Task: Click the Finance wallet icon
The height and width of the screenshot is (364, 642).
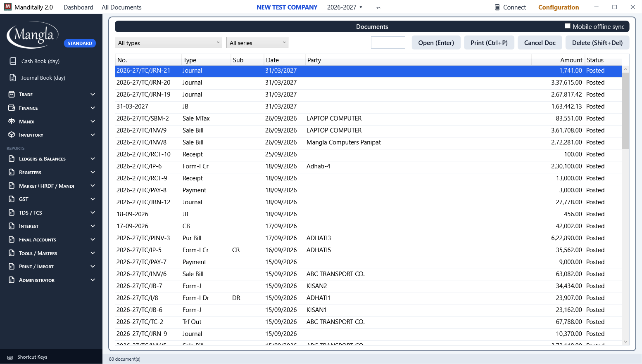Action: click(x=12, y=108)
